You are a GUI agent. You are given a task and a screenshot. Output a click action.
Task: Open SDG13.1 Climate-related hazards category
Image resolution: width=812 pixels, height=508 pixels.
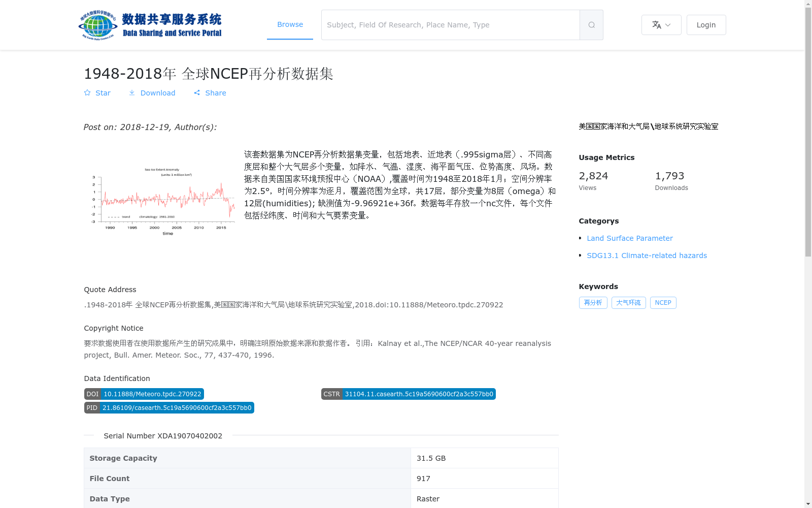click(x=647, y=256)
